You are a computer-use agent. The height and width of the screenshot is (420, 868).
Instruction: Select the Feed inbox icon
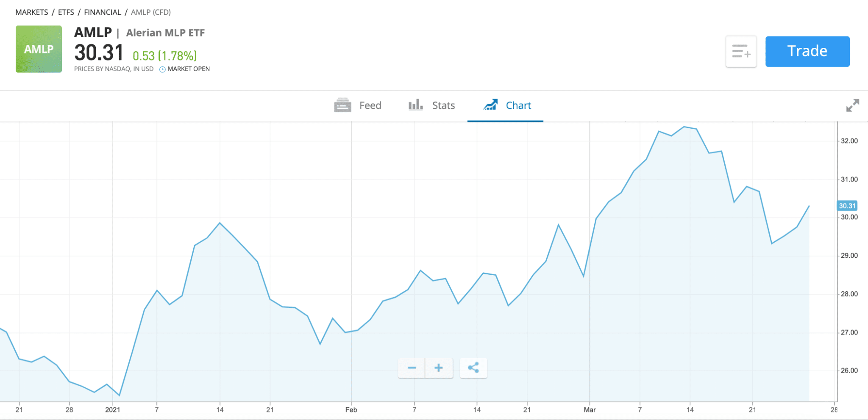coord(342,105)
